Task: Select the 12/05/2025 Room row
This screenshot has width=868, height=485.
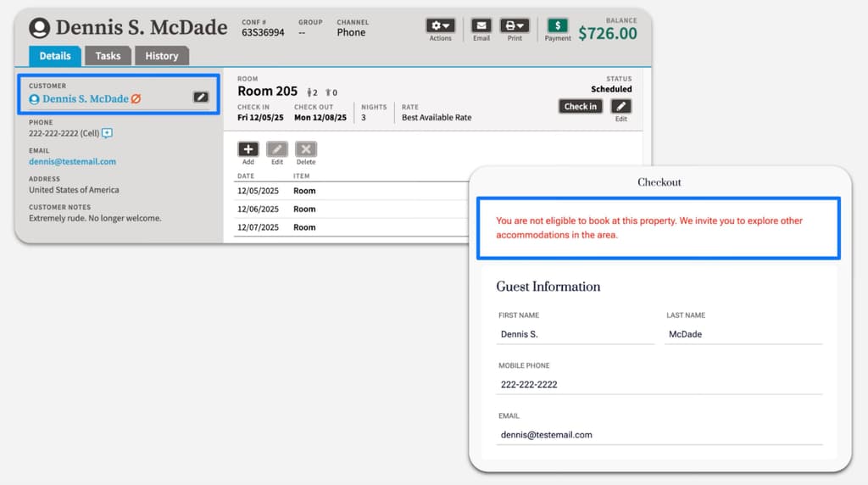Action: (x=352, y=191)
